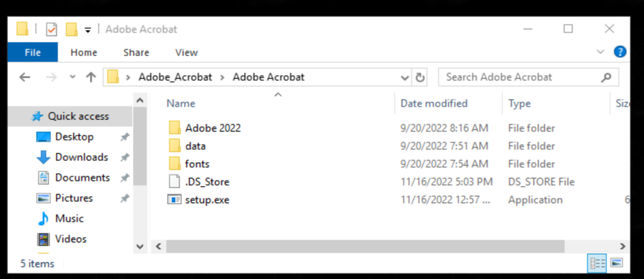Click the pin icon next to Pictures
Screen dimensions: 644x279
(125, 198)
